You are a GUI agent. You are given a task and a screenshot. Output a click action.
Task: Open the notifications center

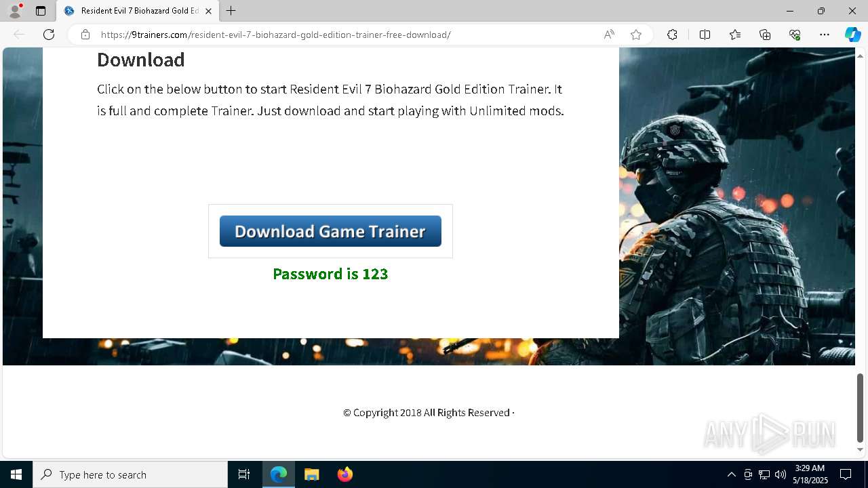pos(846,474)
